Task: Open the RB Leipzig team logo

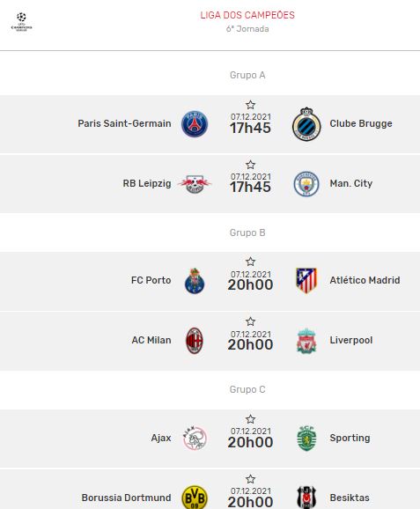Action: (x=195, y=184)
